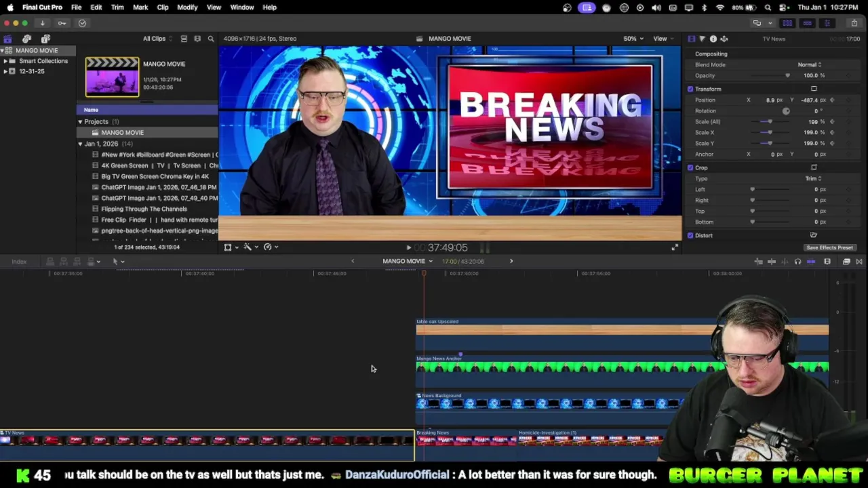868x488 pixels.
Task: Open the Titles and Generators sidebar
Action: 45,39
